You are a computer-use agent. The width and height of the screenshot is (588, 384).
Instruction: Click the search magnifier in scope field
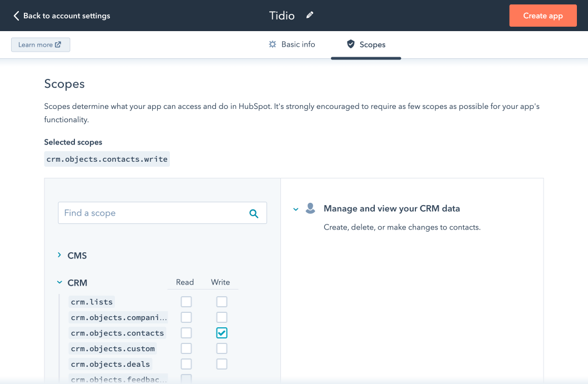tap(254, 213)
